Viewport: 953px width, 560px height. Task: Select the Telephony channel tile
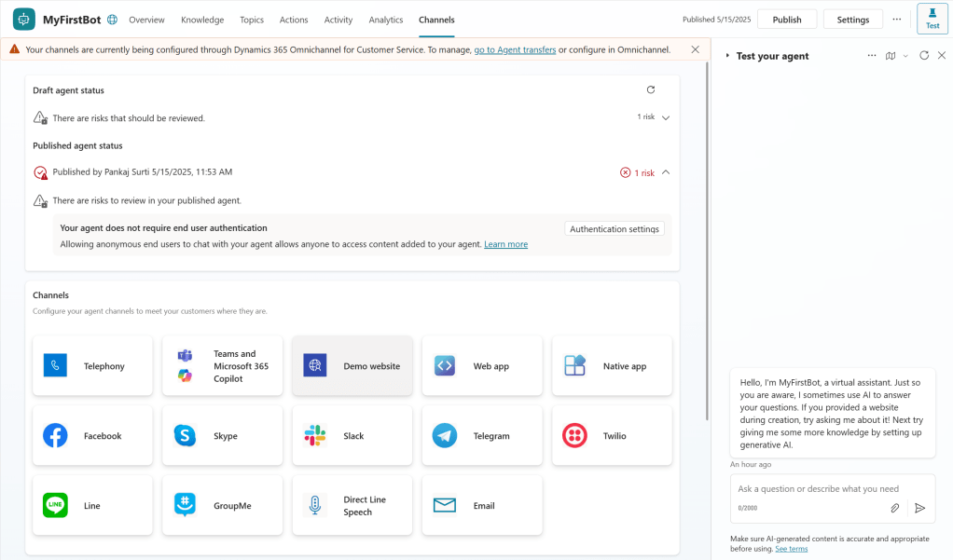[92, 366]
